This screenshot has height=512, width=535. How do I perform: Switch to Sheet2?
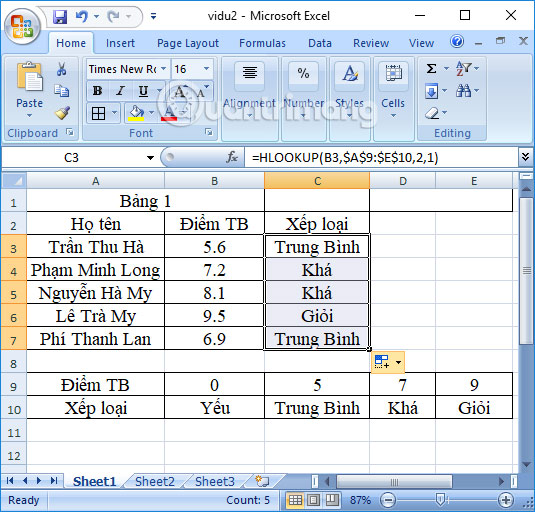click(155, 482)
